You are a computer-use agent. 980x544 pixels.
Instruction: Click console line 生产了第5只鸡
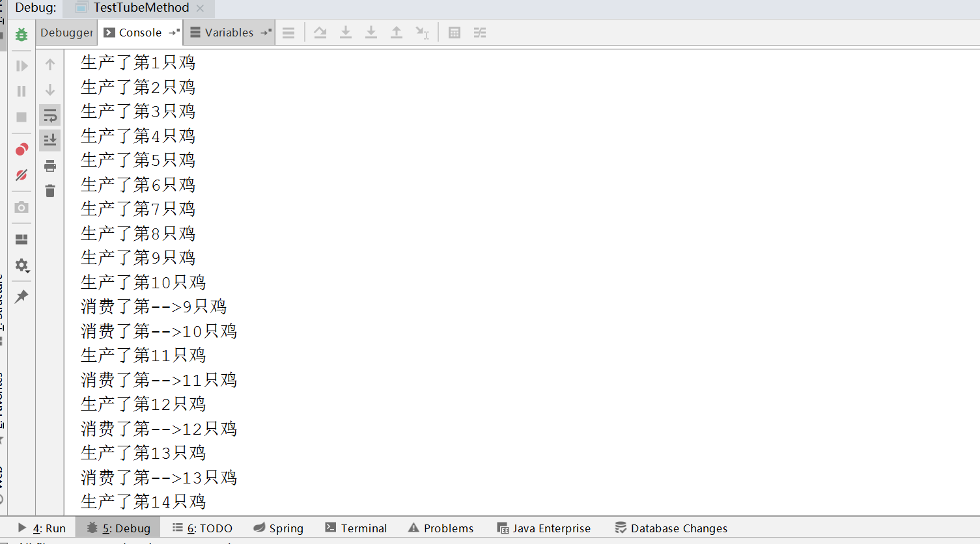138,160
